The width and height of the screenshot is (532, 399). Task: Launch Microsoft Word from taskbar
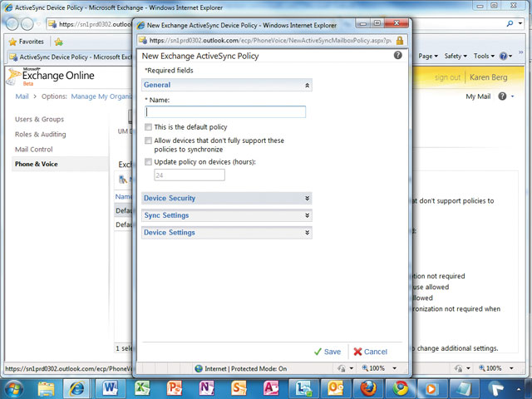coord(111,387)
